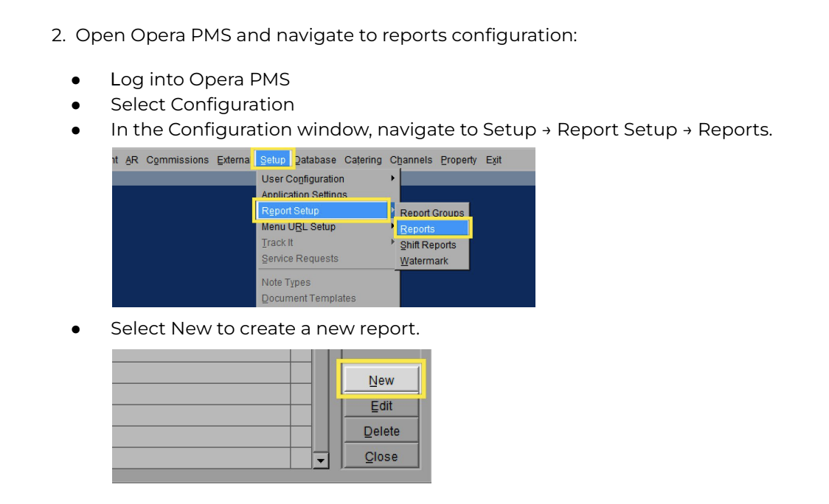The image size is (829, 504).
Task: Click the New button
Action: (x=381, y=380)
